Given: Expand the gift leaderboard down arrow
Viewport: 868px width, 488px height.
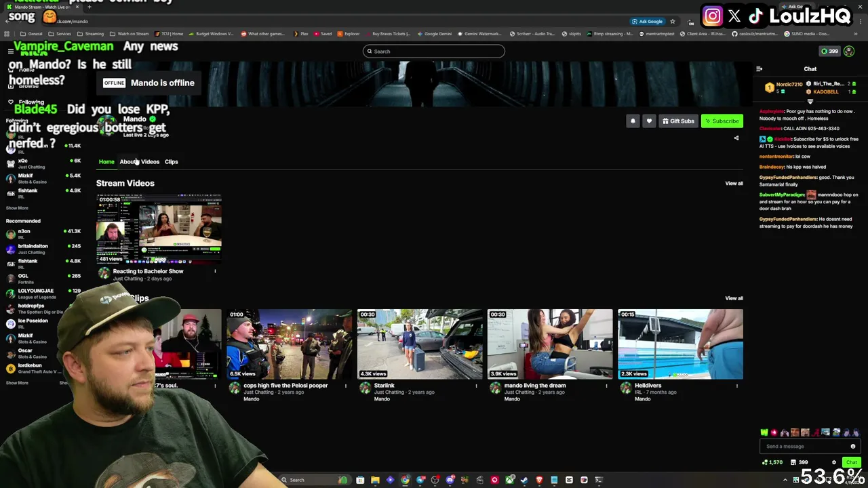Looking at the screenshot, I should [810, 102].
